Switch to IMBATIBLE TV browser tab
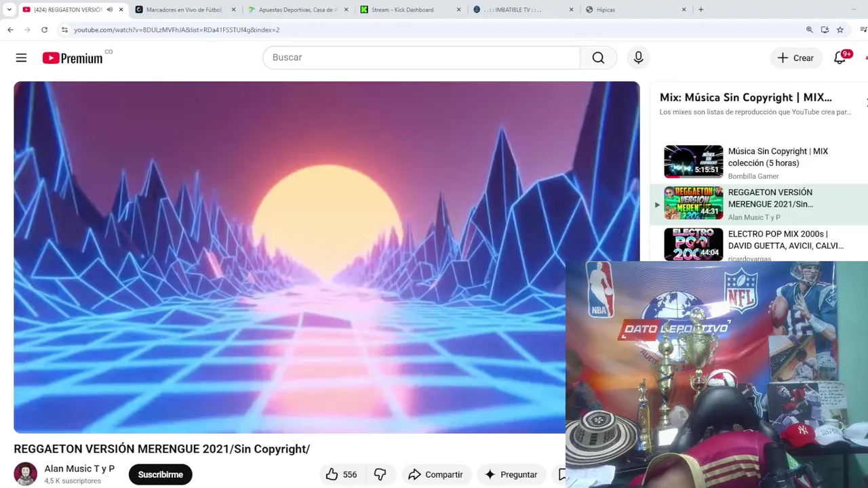868x488 pixels. pos(523,9)
